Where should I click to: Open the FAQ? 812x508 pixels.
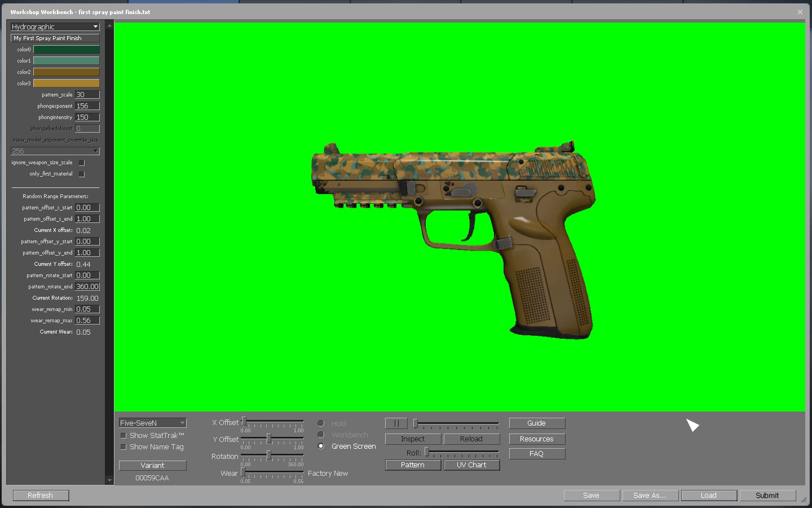point(537,454)
